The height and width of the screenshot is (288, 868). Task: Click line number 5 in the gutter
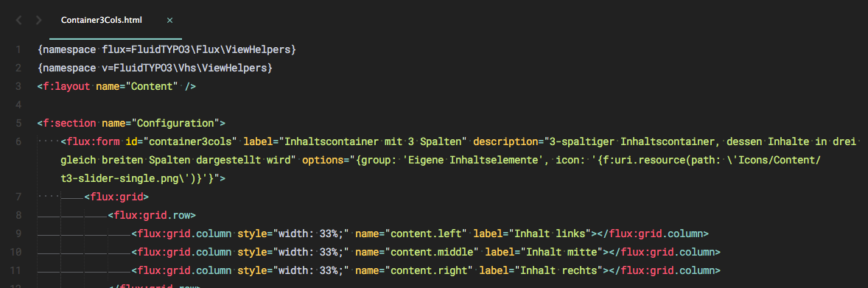point(19,123)
